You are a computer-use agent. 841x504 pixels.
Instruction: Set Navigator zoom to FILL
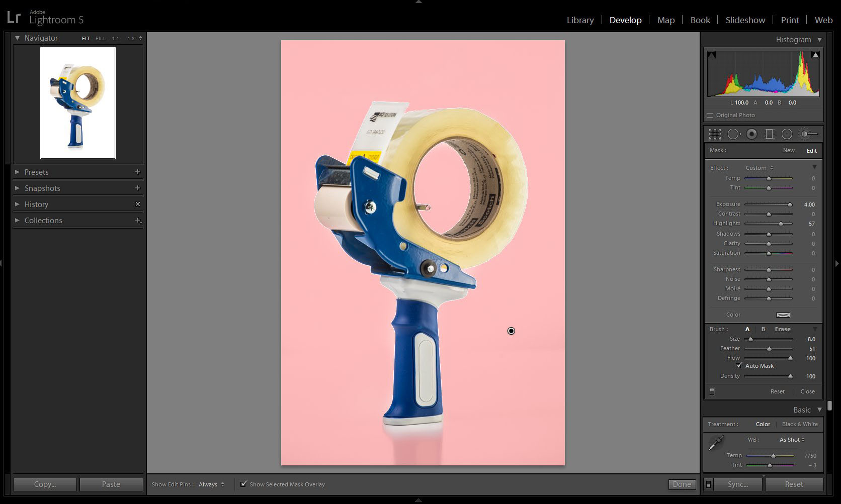pyautogui.click(x=101, y=38)
